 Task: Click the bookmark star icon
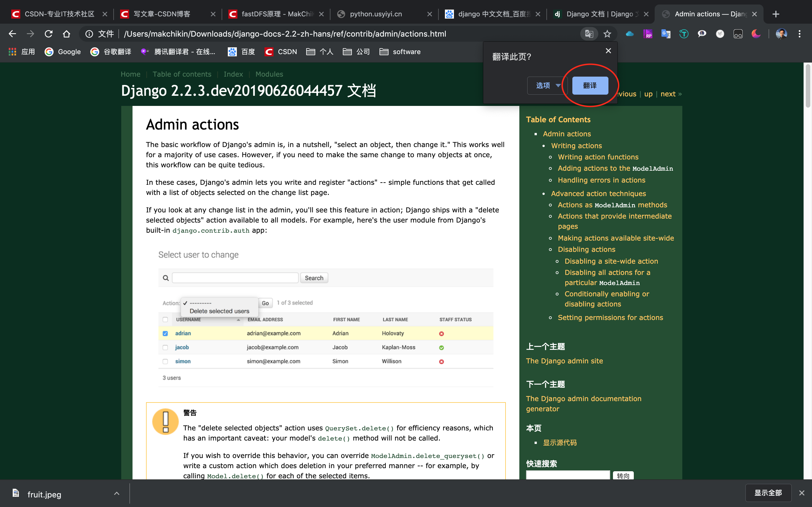pos(607,34)
